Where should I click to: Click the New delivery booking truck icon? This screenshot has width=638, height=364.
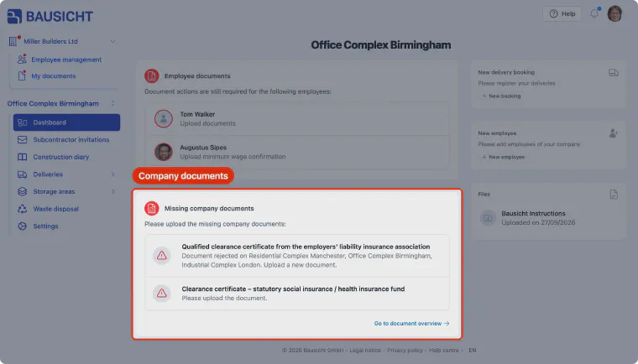click(x=614, y=73)
